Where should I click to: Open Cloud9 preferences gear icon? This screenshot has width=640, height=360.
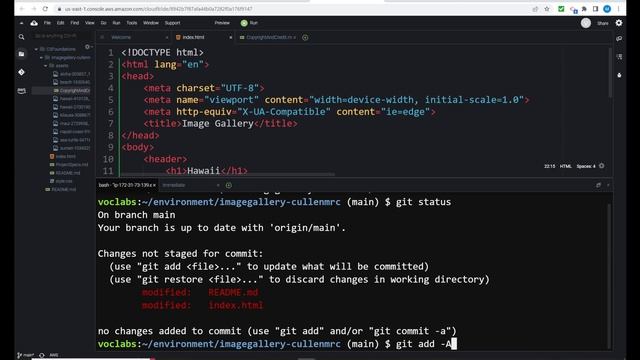tap(619, 23)
